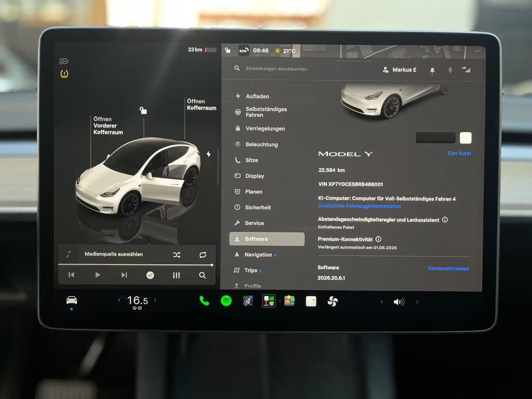Tap the speaker volume icon
Image resolution: width=532 pixels, height=399 pixels.
pos(398,302)
